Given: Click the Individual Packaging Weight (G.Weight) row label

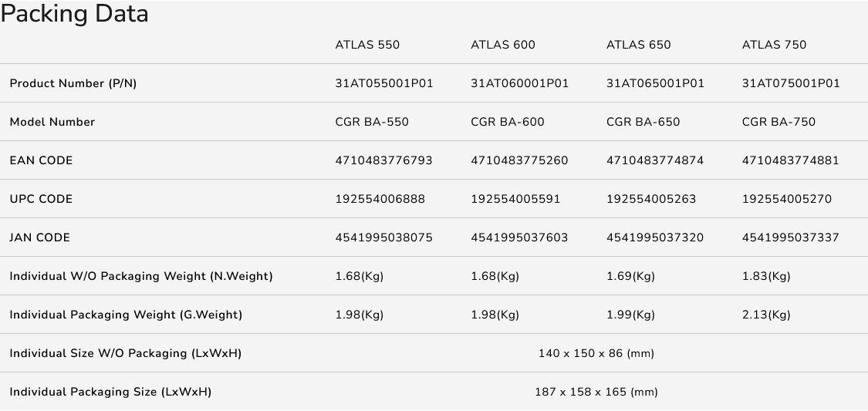Looking at the screenshot, I should [x=126, y=315].
